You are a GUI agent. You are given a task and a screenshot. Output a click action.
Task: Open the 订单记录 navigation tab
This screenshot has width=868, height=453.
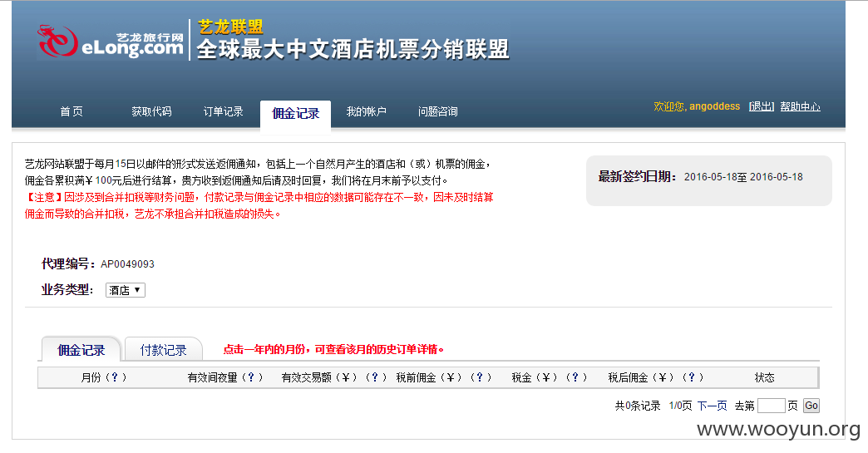pos(223,111)
